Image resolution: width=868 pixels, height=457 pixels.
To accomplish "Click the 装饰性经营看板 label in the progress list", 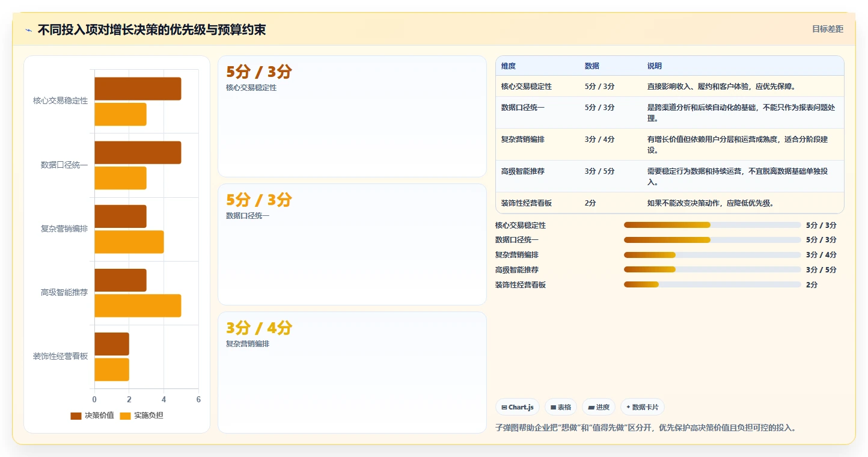I will tap(521, 284).
